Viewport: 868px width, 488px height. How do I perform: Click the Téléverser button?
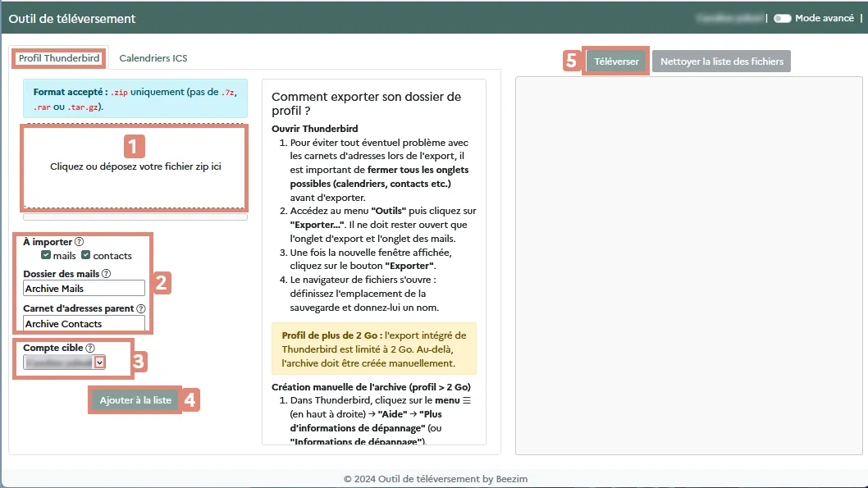616,62
